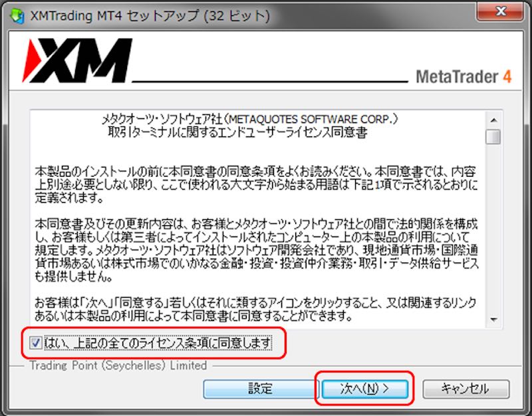
Task: Click the license scrollbar down arrow
Action: (x=493, y=320)
